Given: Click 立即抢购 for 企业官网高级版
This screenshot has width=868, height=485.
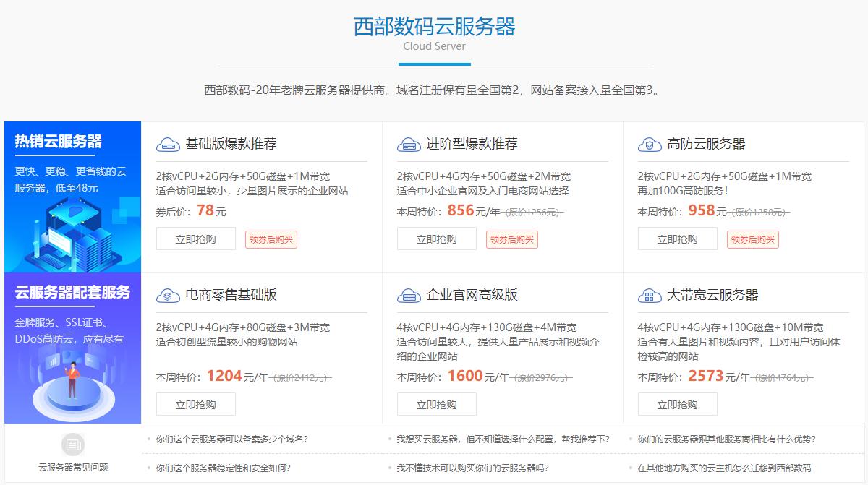Looking at the screenshot, I should coord(437,405).
